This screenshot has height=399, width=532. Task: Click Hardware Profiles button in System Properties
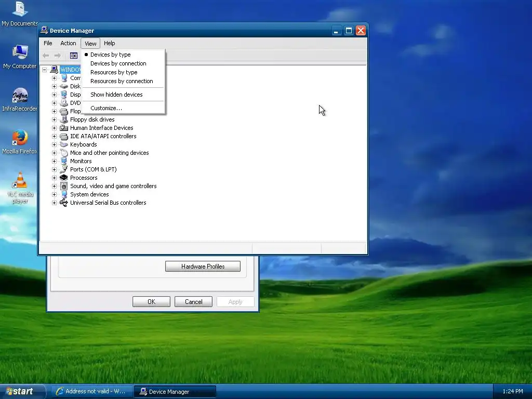click(203, 267)
